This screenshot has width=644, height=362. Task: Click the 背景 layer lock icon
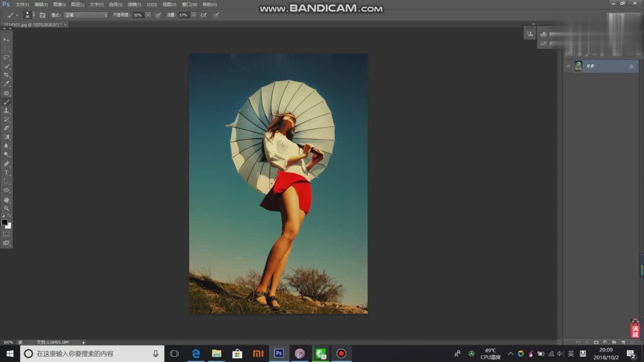coord(631,66)
